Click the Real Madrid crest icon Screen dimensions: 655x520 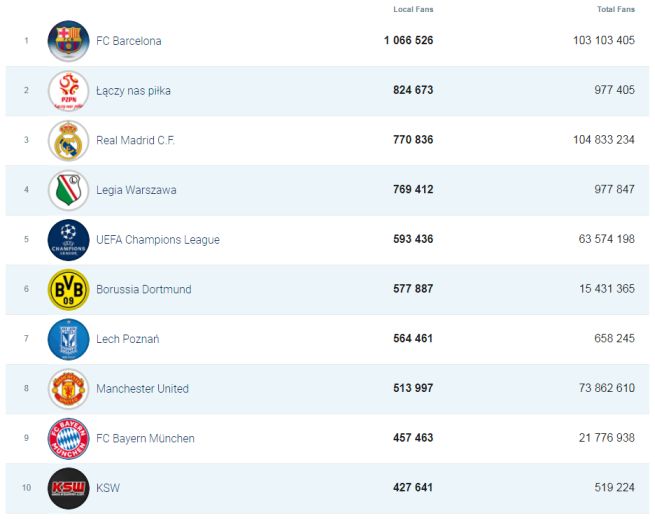point(68,140)
